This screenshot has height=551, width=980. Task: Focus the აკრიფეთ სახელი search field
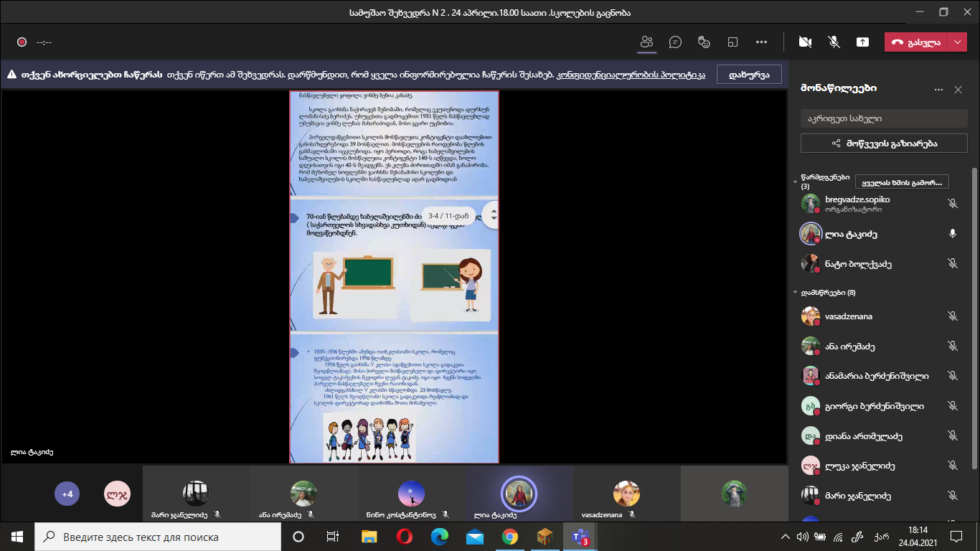tap(884, 118)
